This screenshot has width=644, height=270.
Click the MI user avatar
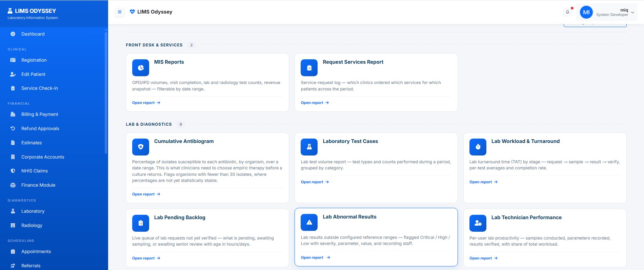586,12
